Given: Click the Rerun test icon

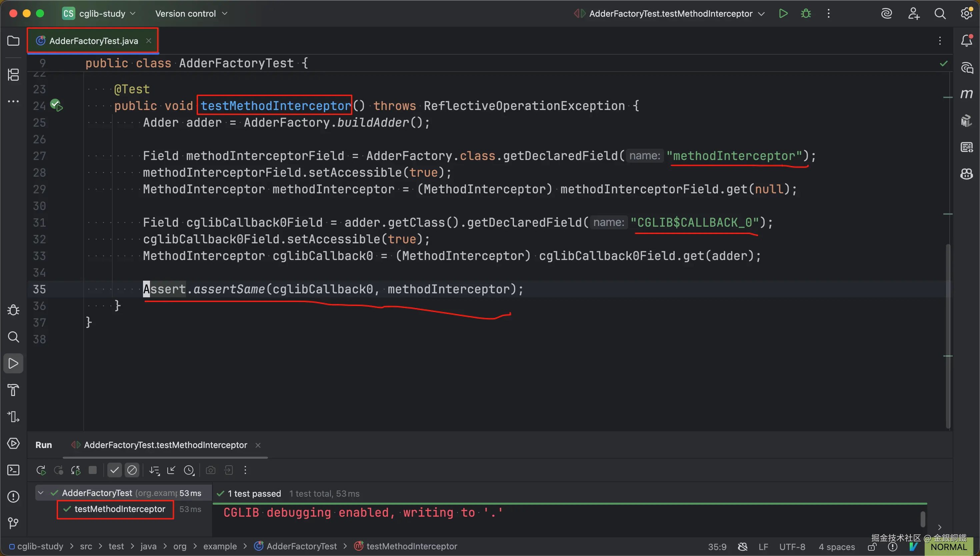Looking at the screenshot, I should click(x=41, y=470).
